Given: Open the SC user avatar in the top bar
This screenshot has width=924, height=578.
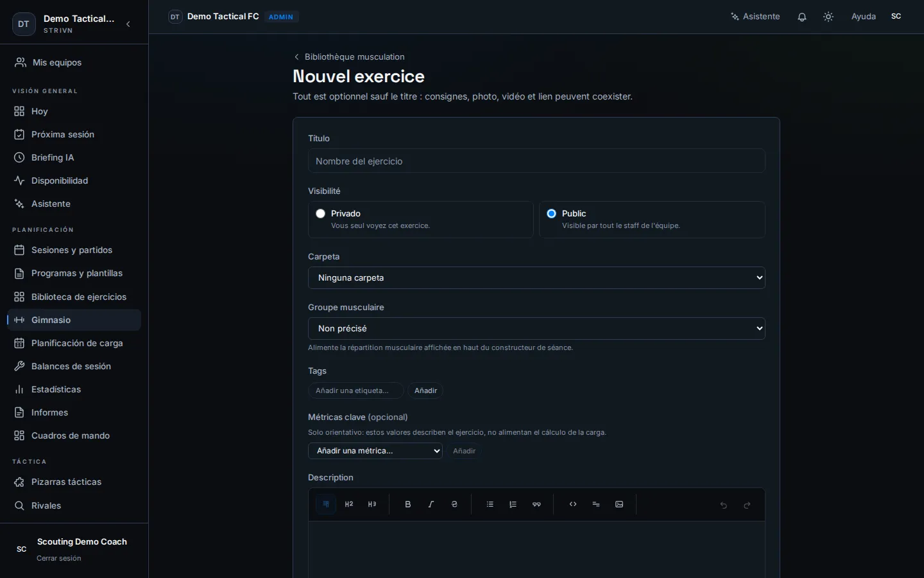Looking at the screenshot, I should click(896, 17).
